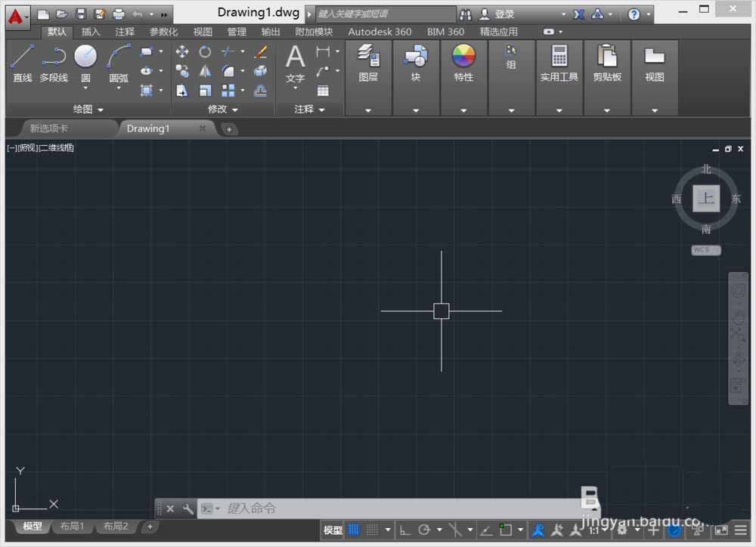Click the 模型 status bar button
This screenshot has height=547, width=756.
pyautogui.click(x=332, y=530)
